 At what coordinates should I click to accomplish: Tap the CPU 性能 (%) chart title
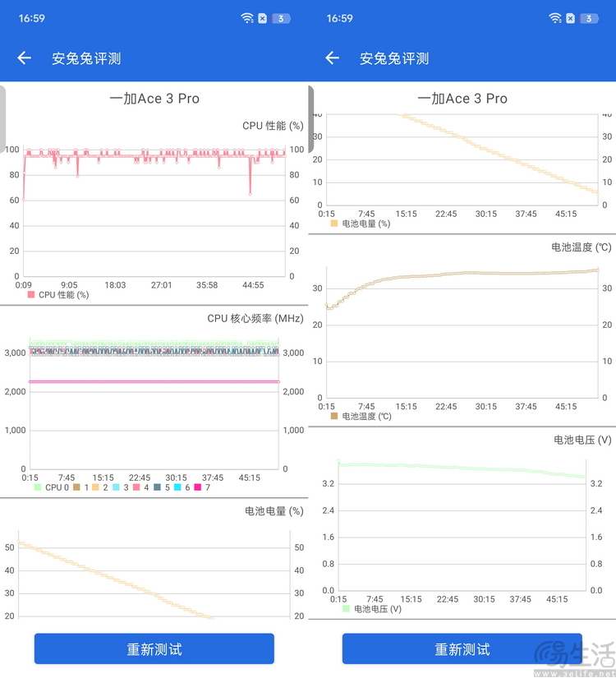point(273,126)
